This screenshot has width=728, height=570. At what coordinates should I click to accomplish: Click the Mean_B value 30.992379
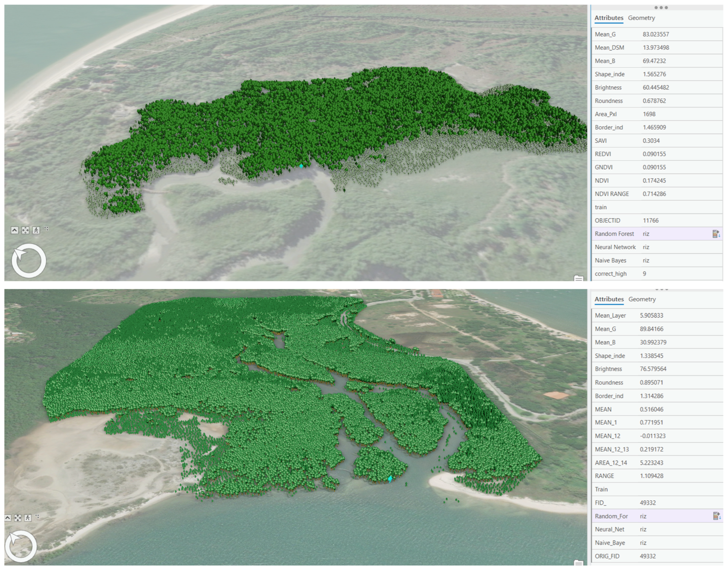[x=653, y=342]
